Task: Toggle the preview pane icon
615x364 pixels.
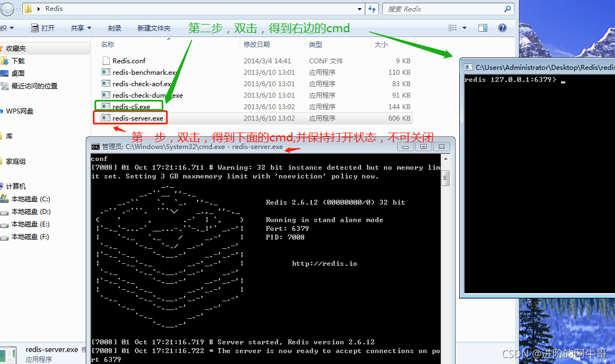Action: 483,28
